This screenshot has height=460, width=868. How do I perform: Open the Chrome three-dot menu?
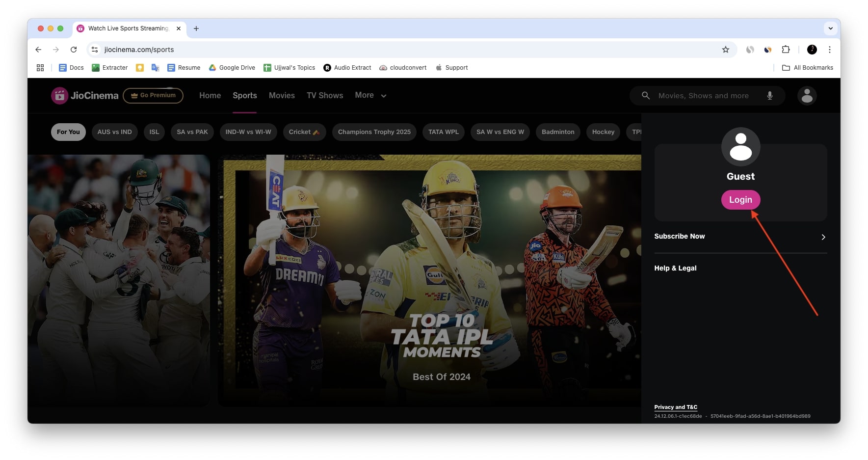point(829,50)
